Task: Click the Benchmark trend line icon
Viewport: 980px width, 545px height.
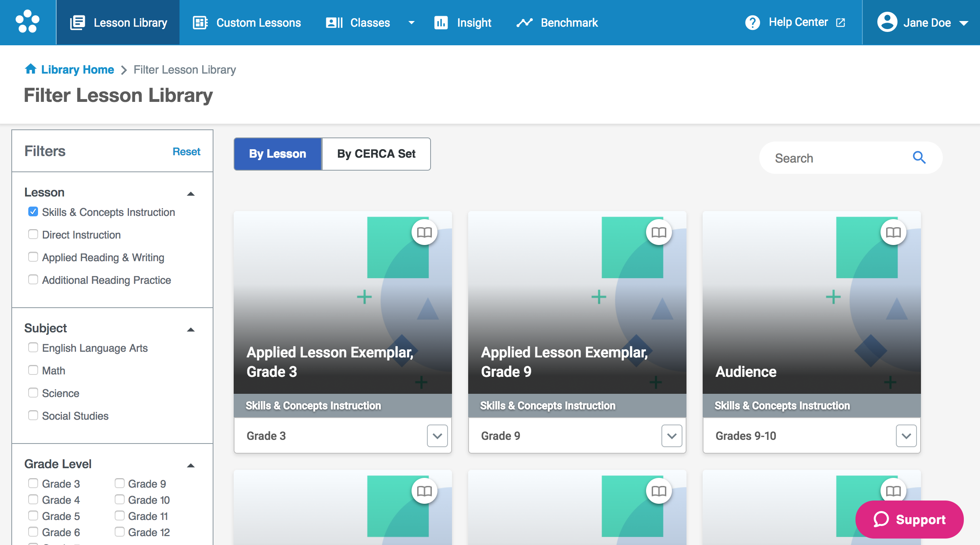Action: 525,23
